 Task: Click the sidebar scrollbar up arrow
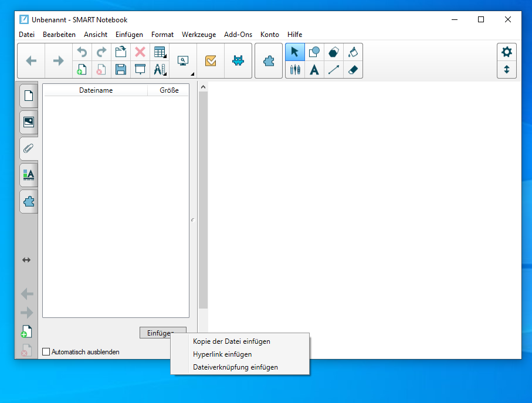203,87
